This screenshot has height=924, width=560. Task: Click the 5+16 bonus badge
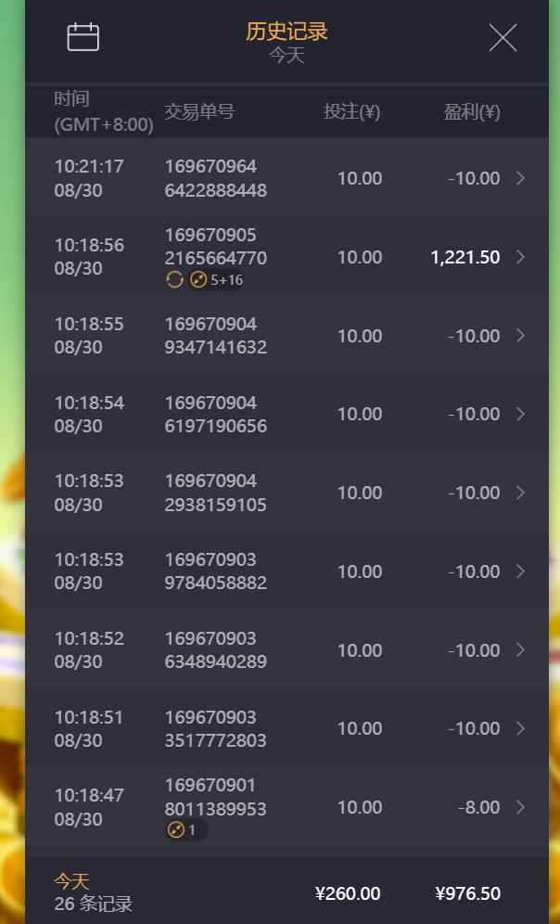click(216, 279)
